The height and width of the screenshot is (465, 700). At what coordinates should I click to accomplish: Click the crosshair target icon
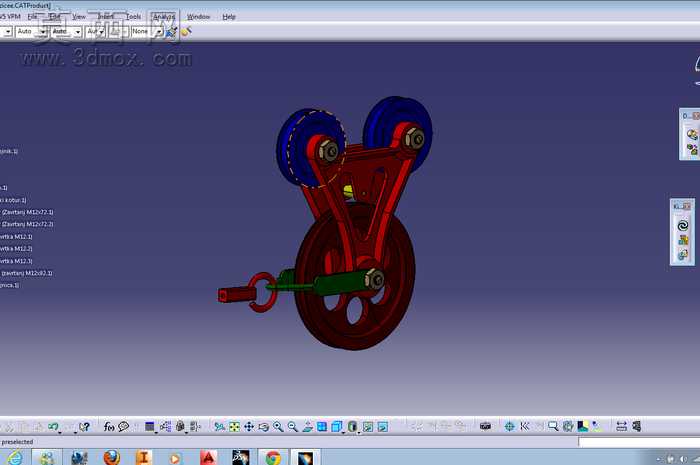coord(509,426)
